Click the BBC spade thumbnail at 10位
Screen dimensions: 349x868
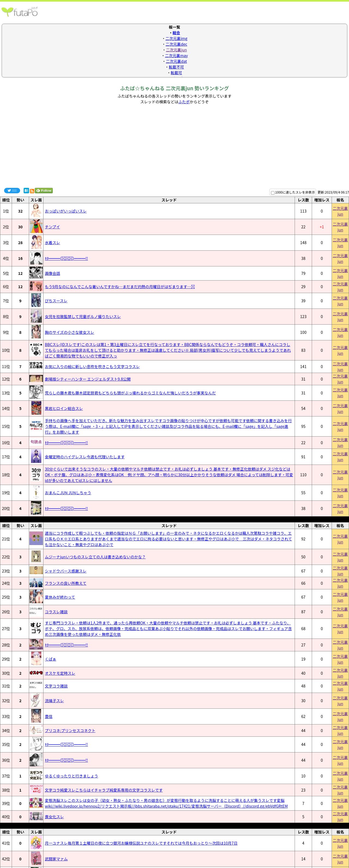tap(36, 350)
